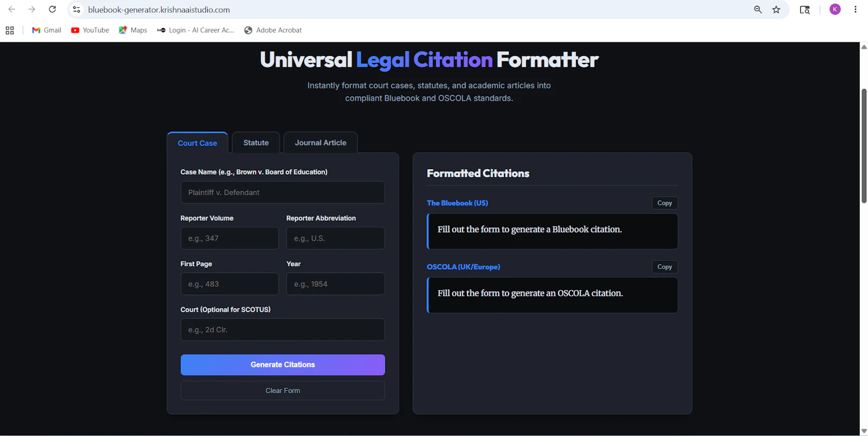Click 'The Bluebook (US)' heading
868x436 pixels.
pyautogui.click(x=457, y=203)
